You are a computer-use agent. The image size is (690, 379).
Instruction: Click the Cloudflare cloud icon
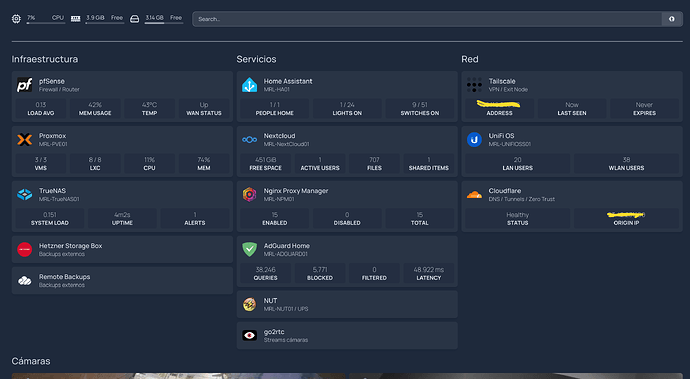(x=474, y=195)
